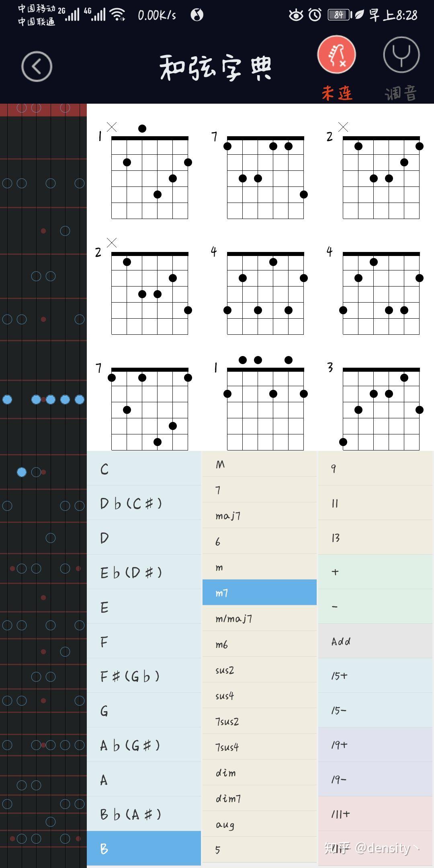Screen dimensions: 434x868
Task: Tap the eye comfort status icon
Action: [x=296, y=15]
